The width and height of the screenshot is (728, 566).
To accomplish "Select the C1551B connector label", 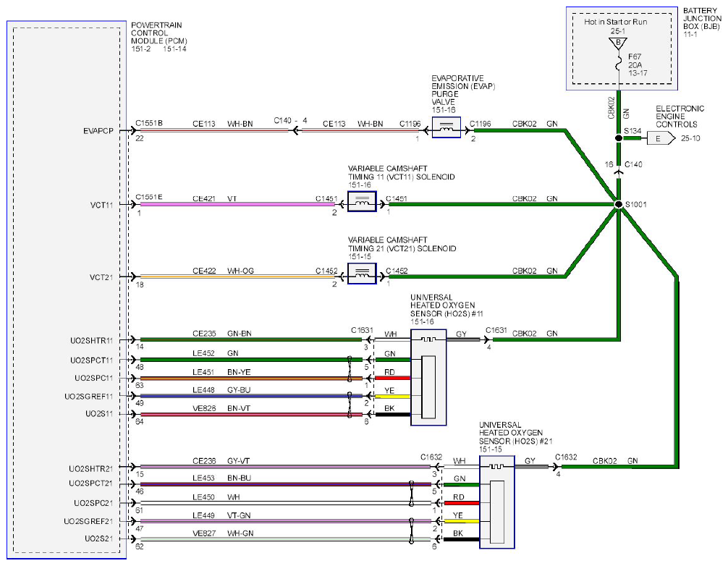I will pyautogui.click(x=149, y=123).
